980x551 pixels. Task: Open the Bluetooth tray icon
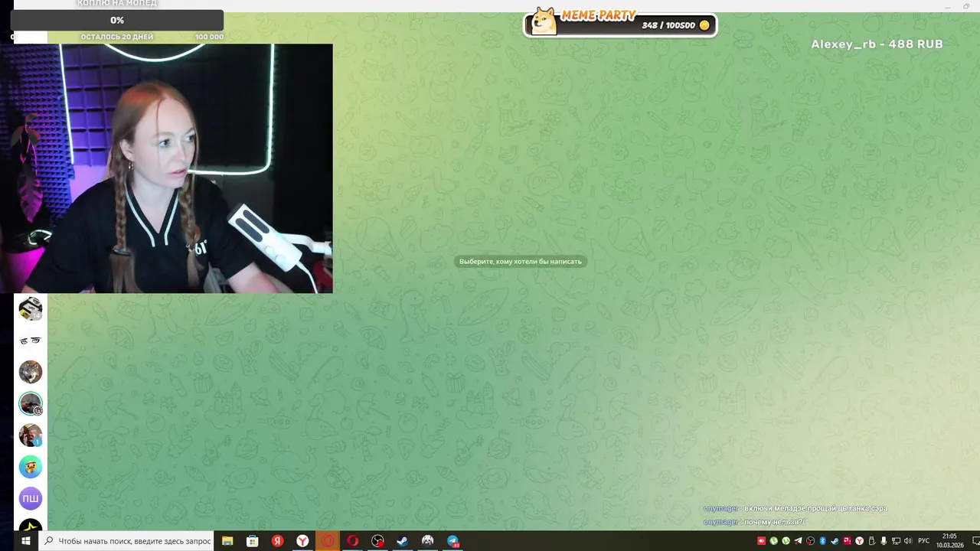click(822, 541)
